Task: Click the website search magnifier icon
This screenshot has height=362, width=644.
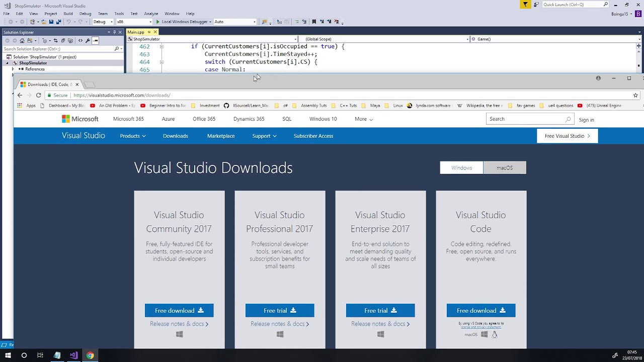Action: [568, 119]
